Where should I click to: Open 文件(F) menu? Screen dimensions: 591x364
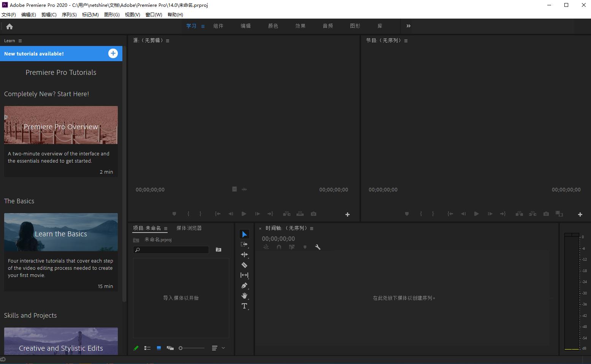click(x=9, y=14)
